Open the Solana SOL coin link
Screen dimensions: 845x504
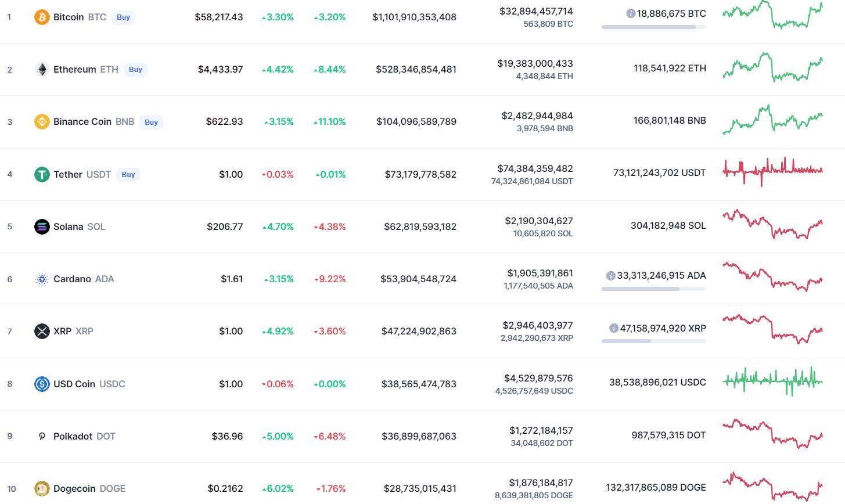point(79,226)
